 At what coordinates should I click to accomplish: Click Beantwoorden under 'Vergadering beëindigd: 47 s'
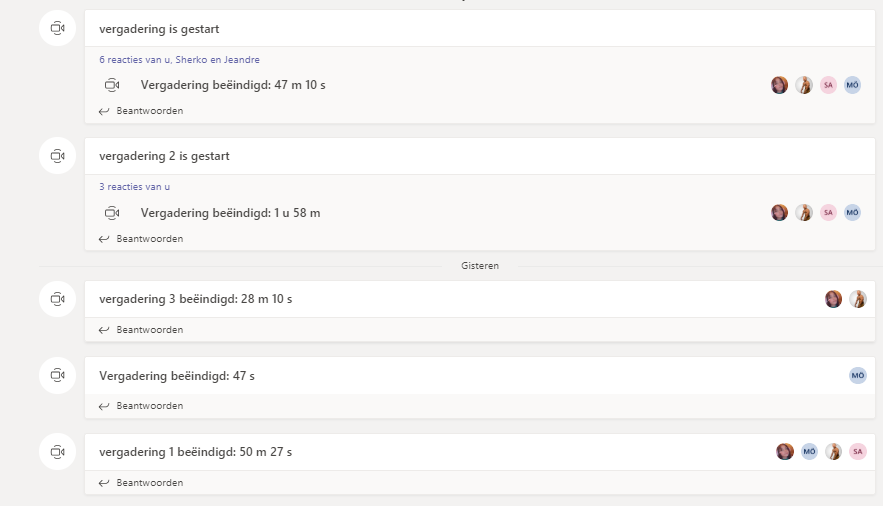point(141,406)
